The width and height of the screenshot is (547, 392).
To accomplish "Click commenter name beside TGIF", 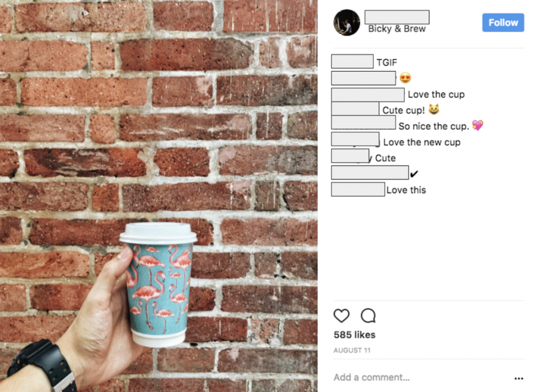I will 353,61.
